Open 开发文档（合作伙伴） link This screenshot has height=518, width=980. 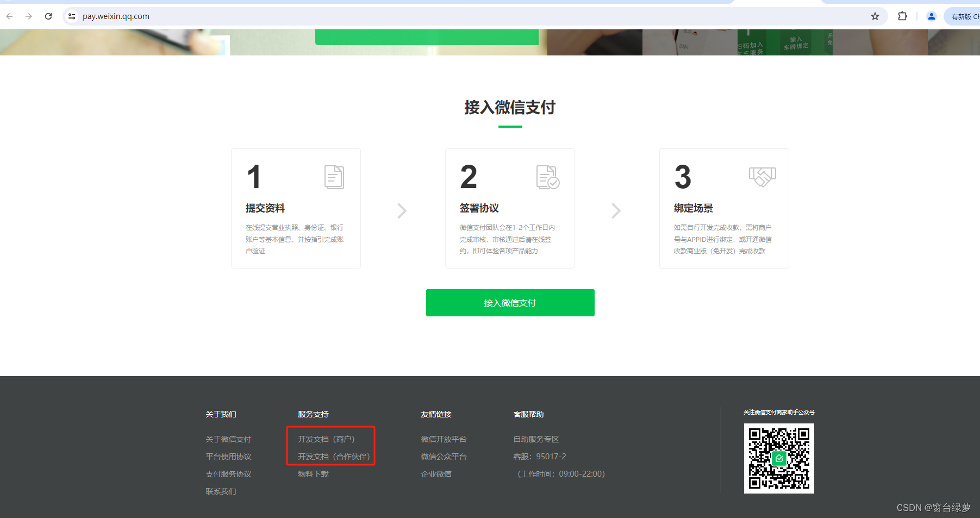334,457
